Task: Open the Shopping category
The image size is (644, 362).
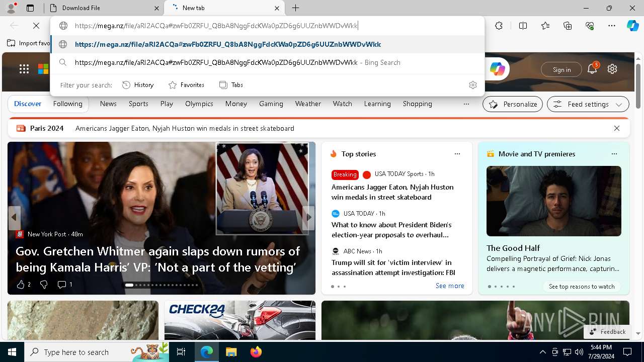Action: click(x=418, y=104)
